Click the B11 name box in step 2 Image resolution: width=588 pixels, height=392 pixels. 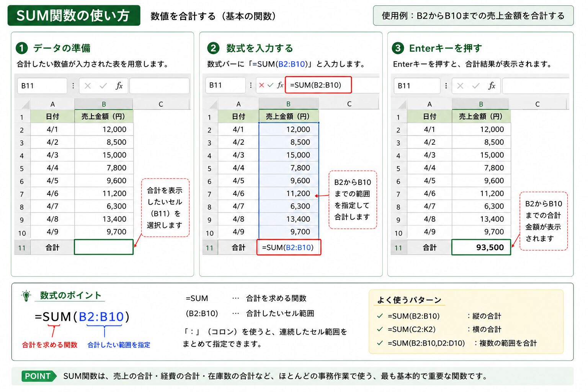pos(226,85)
